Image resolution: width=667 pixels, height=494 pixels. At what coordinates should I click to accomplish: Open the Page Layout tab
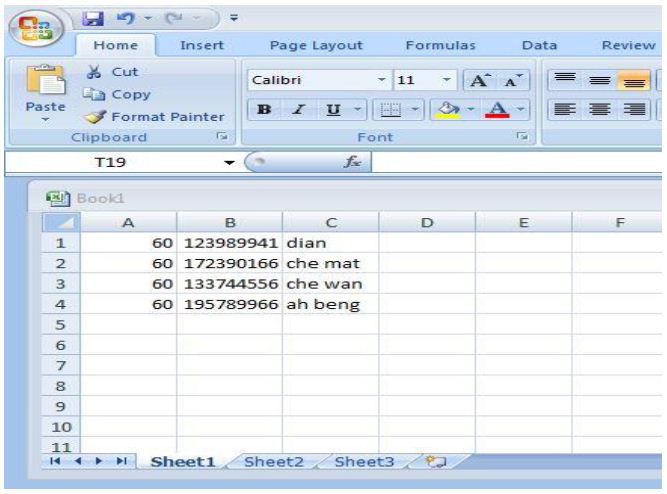point(316,45)
